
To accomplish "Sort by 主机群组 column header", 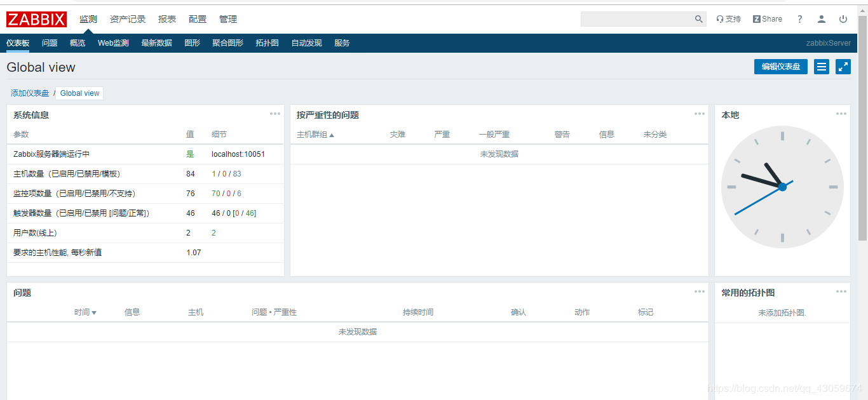I will coord(315,135).
